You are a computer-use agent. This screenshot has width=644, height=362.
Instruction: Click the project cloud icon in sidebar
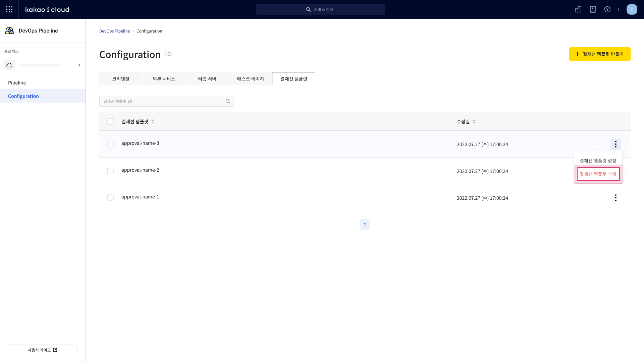click(9, 65)
